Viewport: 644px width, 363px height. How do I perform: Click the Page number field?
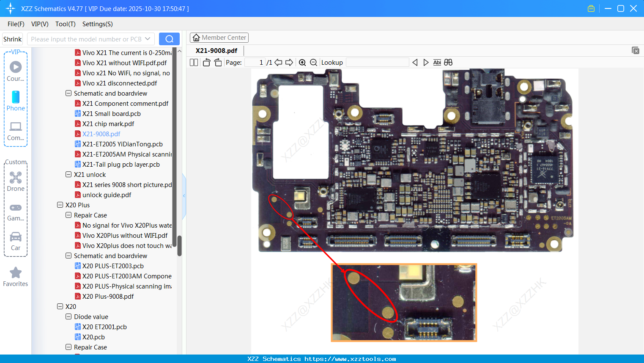click(255, 63)
